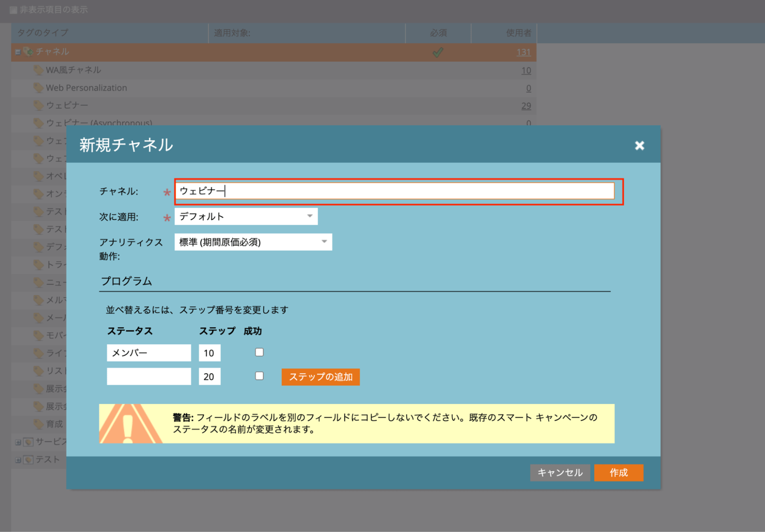The width and height of the screenshot is (765, 532).
Task: Toggle the 非表示項目の表示 checkbox
Action: point(13,10)
